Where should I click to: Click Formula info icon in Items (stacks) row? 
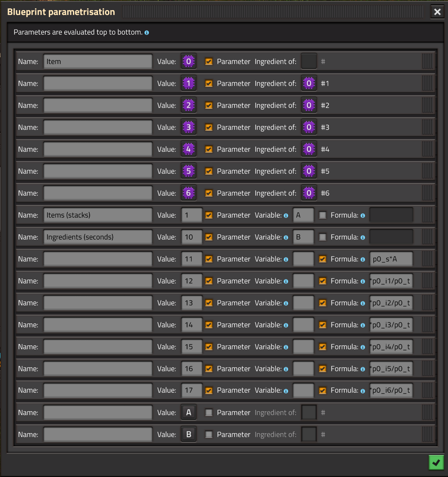(x=363, y=215)
